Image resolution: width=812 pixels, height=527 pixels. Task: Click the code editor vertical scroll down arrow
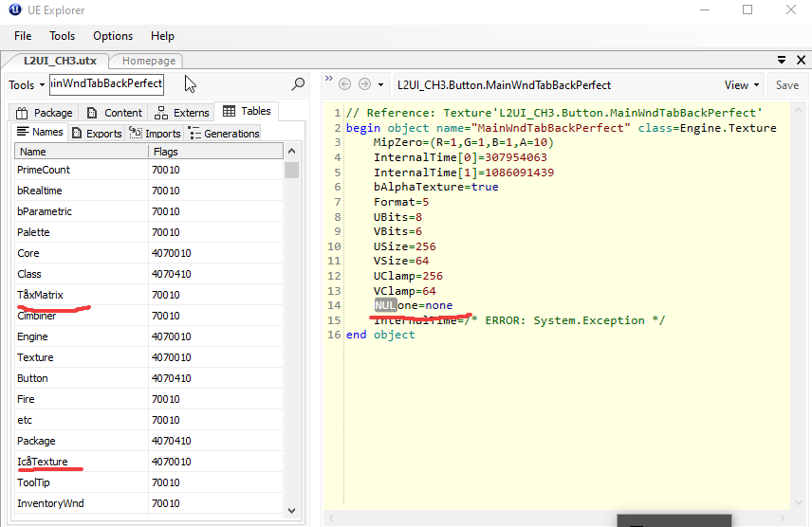pyautogui.click(x=798, y=502)
